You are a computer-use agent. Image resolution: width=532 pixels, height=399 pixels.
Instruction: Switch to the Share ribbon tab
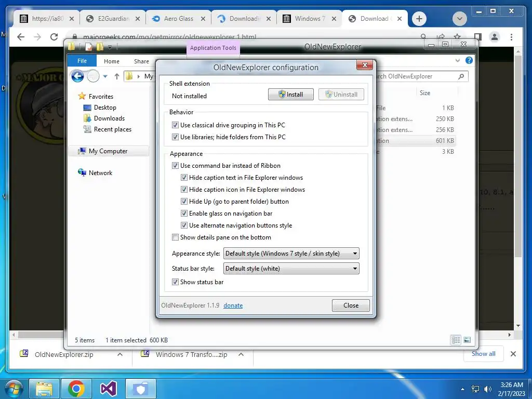coord(141,61)
